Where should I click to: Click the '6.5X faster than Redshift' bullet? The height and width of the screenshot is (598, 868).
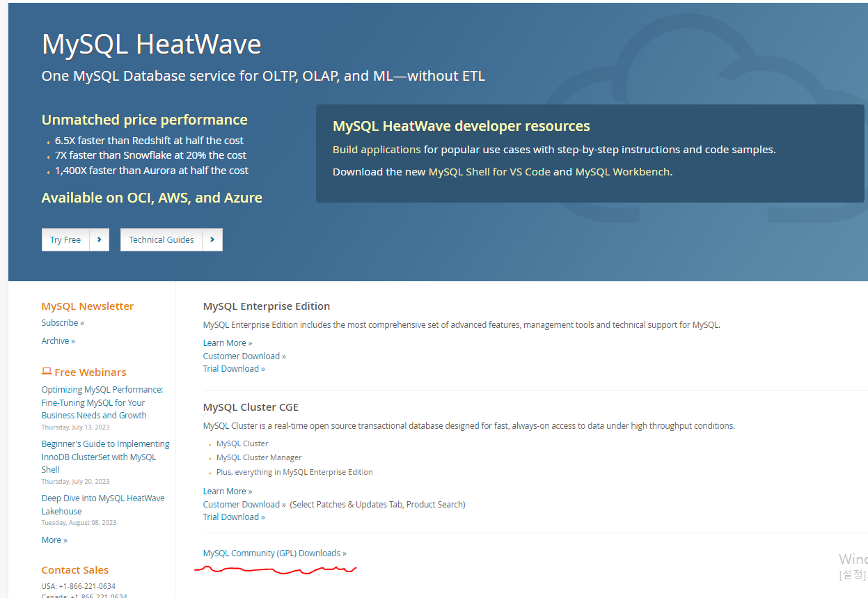[149, 141]
